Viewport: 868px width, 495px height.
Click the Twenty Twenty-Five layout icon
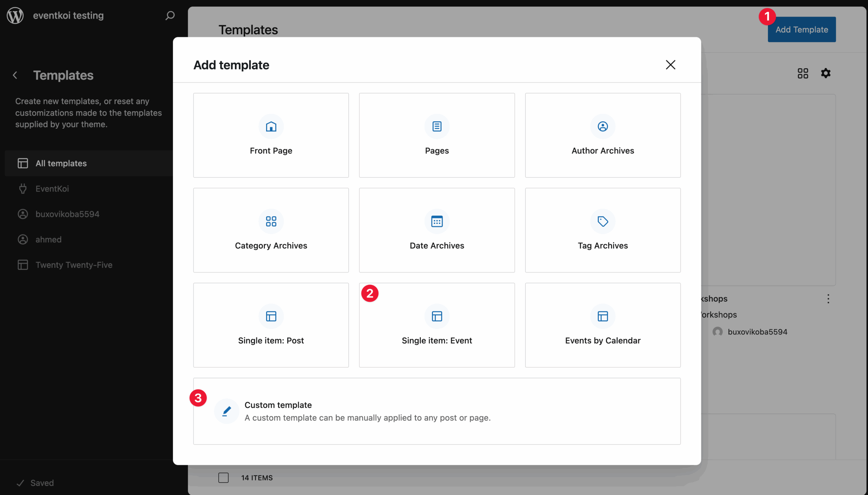(x=23, y=265)
